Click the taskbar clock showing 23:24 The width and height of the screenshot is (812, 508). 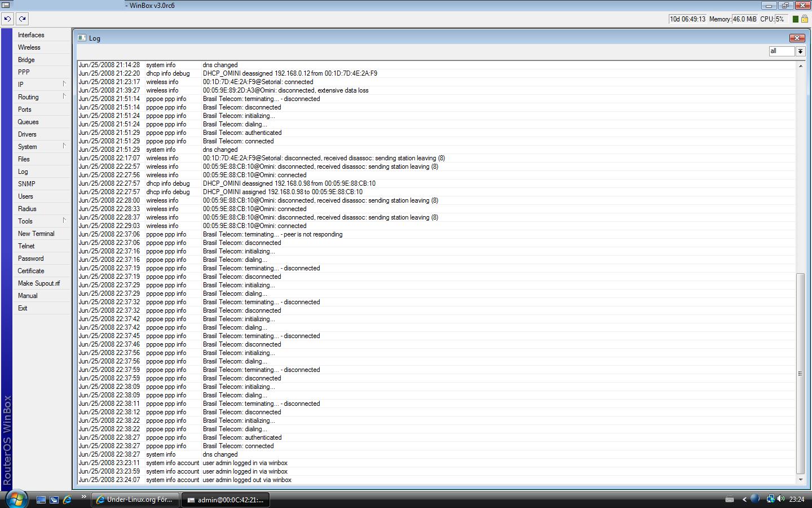(797, 499)
